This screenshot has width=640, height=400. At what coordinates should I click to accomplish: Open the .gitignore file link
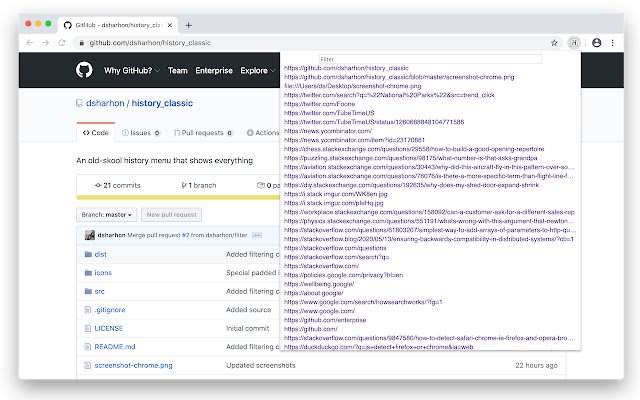[110, 310]
